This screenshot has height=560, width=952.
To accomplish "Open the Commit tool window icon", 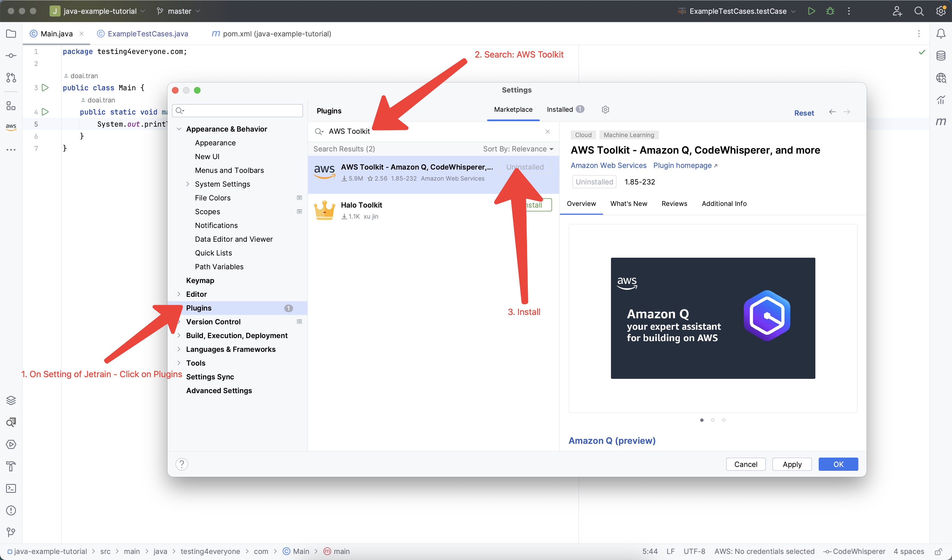I will pos(11,56).
